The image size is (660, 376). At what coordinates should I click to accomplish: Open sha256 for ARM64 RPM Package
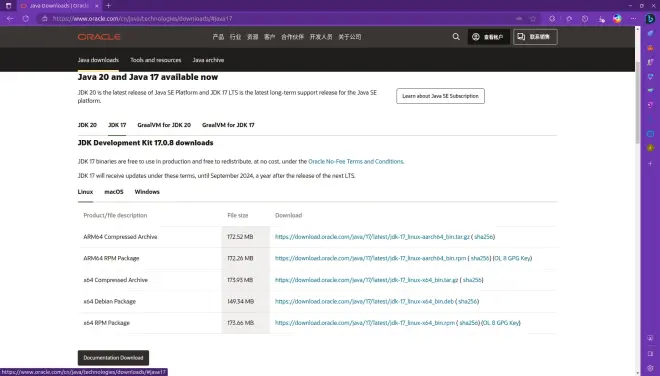tap(480, 258)
